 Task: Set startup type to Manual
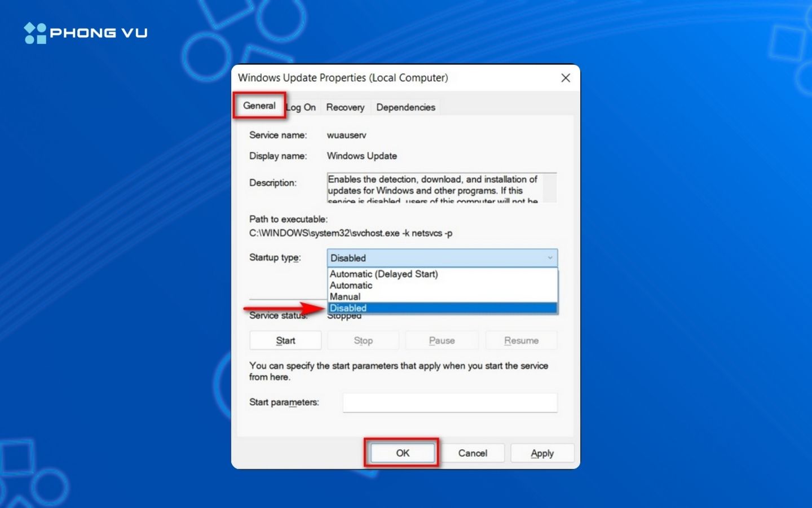click(x=344, y=296)
